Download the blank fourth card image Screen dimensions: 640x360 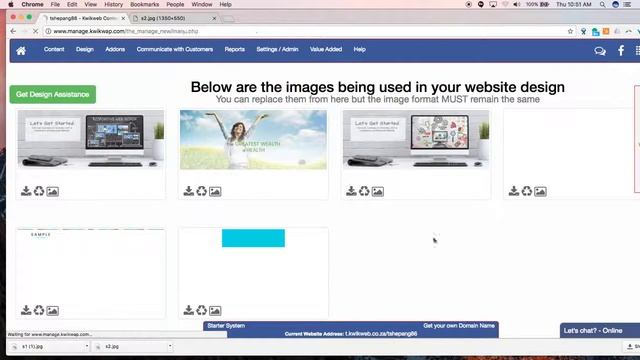(x=514, y=191)
